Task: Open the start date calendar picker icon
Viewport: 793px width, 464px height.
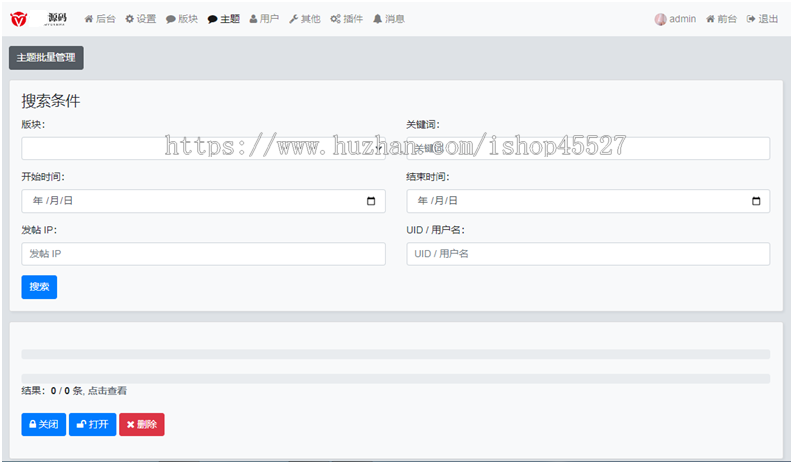Action: click(x=371, y=201)
